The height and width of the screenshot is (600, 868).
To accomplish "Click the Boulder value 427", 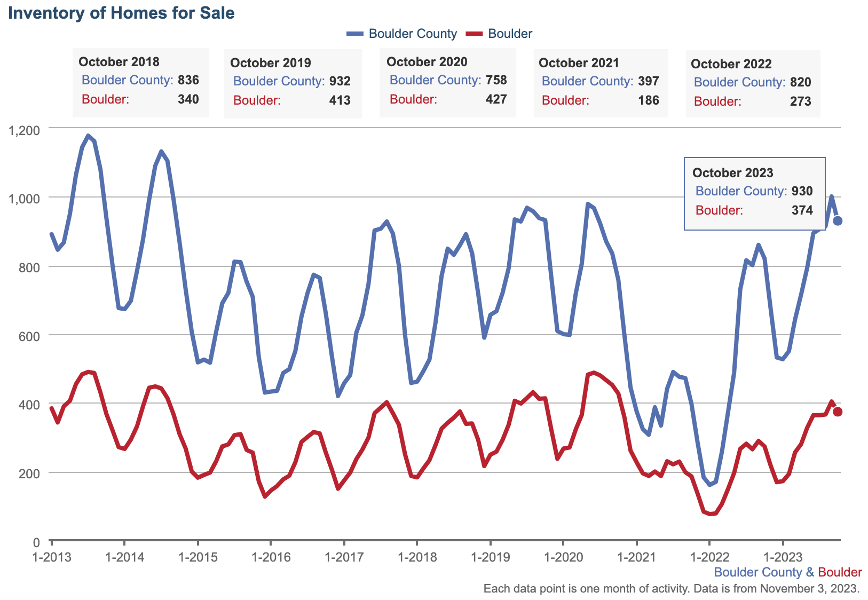I will coord(496,99).
